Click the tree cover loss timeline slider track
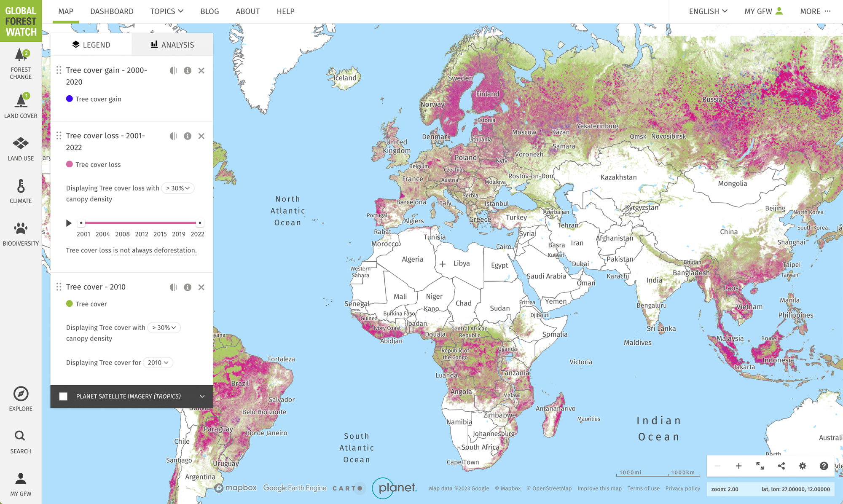Viewport: 843px width, 504px height. coord(140,223)
